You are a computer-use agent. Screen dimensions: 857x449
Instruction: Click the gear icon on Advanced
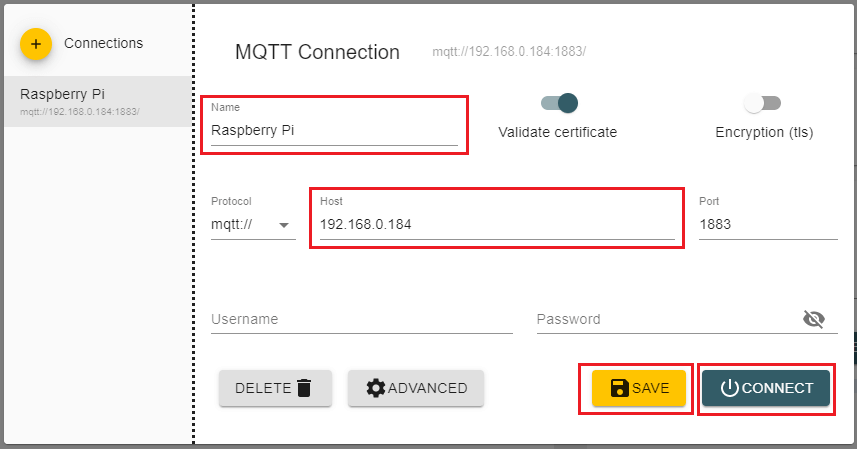(x=375, y=388)
